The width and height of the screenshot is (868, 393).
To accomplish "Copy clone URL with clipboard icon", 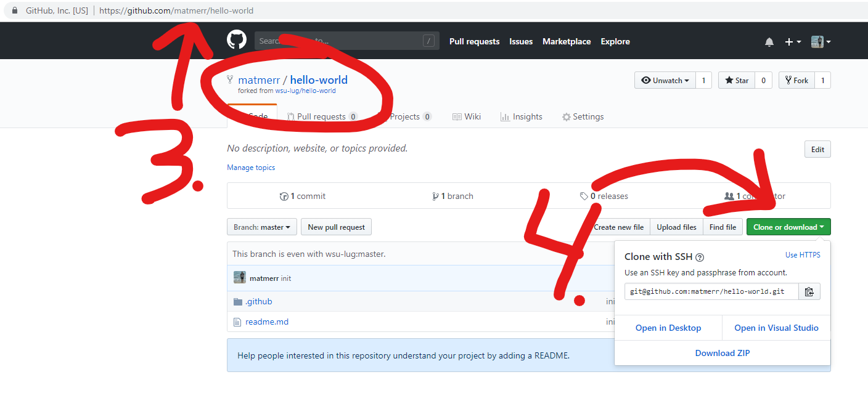I will (x=809, y=291).
